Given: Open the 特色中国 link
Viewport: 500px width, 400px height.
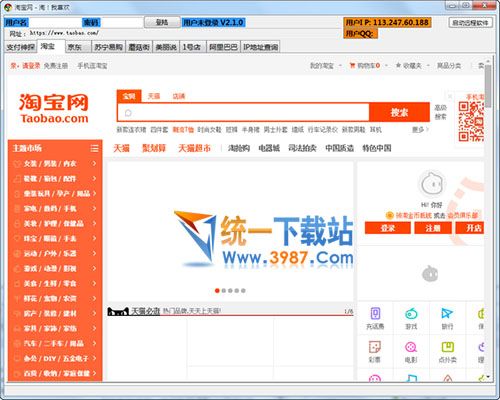Looking at the screenshot, I should tap(377, 148).
